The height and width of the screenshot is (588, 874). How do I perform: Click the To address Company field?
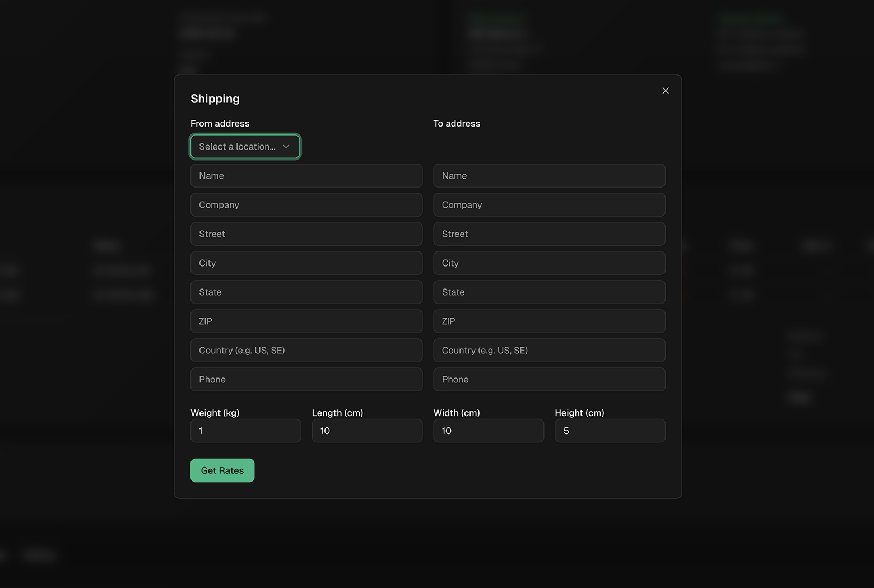coord(549,205)
